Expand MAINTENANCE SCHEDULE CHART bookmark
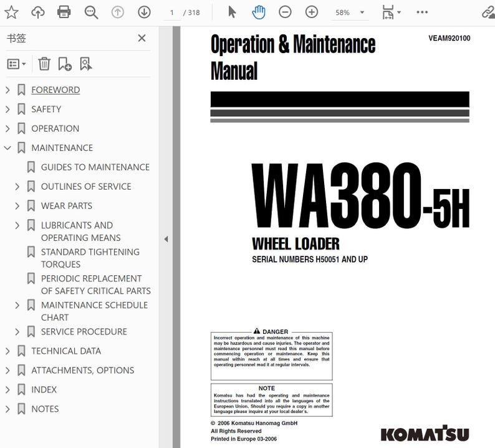The width and height of the screenshot is (495, 448). pos(17,306)
